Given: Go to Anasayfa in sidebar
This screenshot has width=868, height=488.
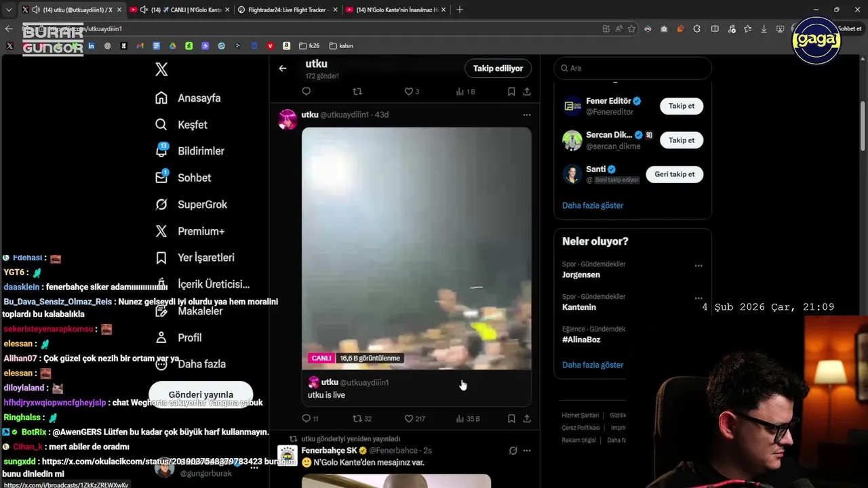Looking at the screenshot, I should (188, 98).
